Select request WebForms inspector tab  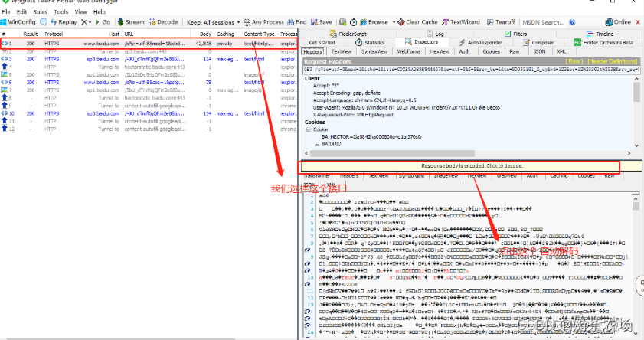(409, 51)
